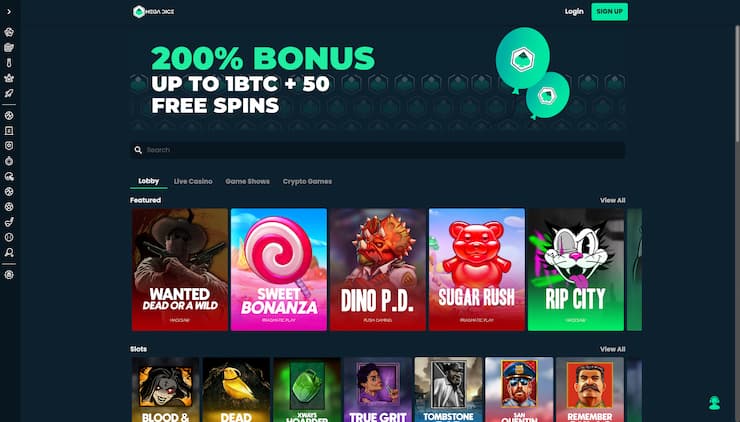This screenshot has width=740, height=422.
Task: Click View All next to Slots
Action: (613, 349)
